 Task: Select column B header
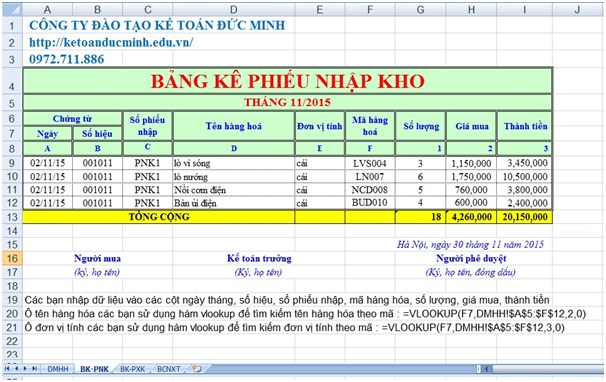tap(97, 9)
